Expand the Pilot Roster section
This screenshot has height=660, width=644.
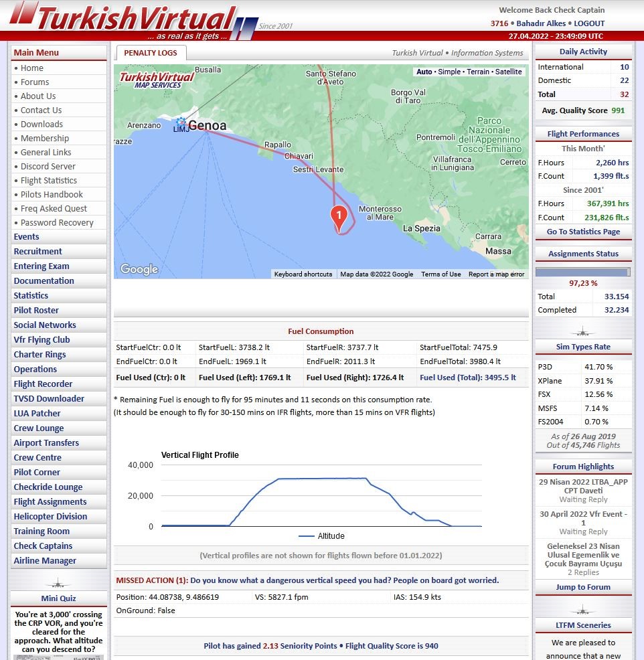coord(58,310)
